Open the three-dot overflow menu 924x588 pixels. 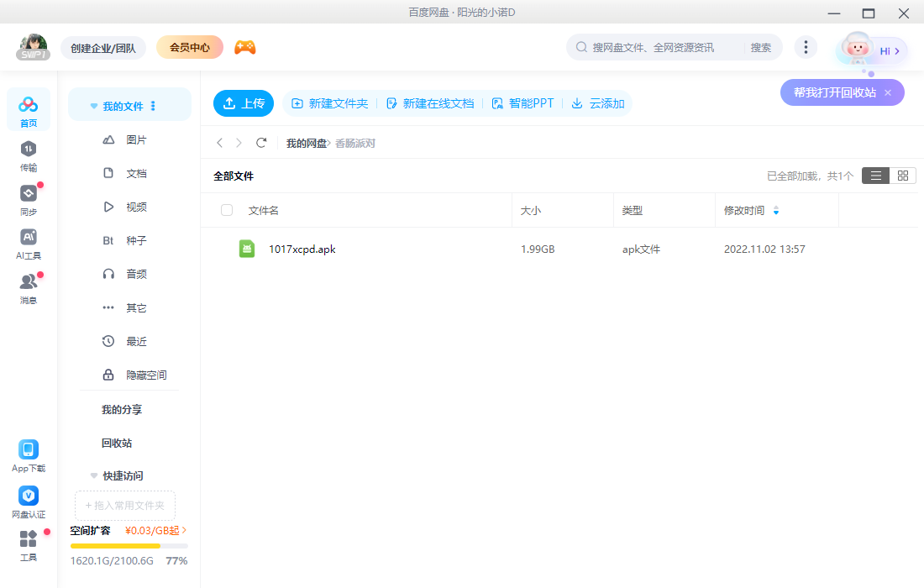(806, 46)
